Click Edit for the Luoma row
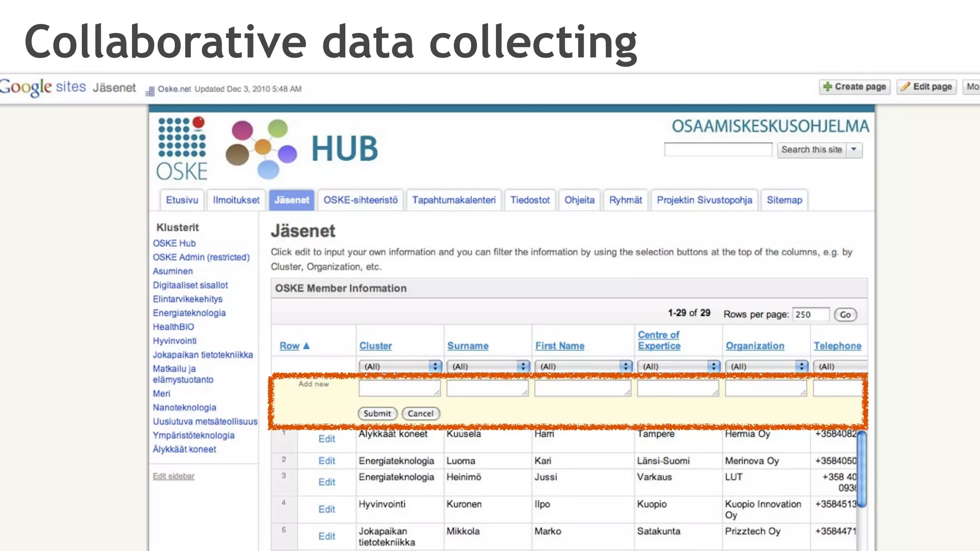The image size is (980, 551). point(327,460)
